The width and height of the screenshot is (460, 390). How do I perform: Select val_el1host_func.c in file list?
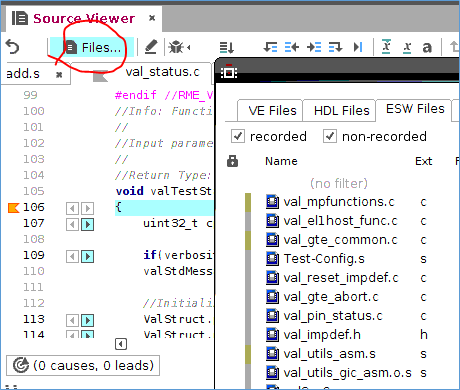click(340, 221)
